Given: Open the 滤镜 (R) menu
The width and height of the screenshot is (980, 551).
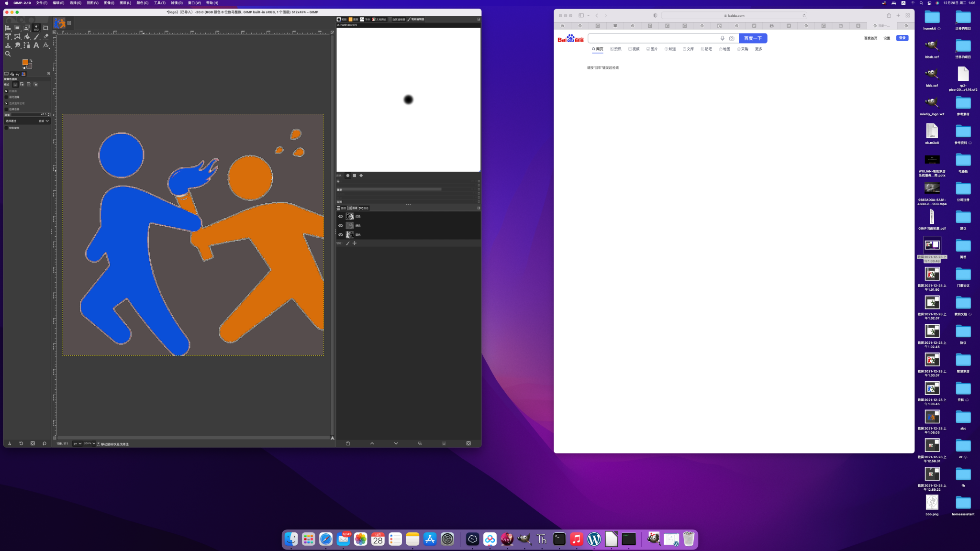Looking at the screenshot, I should (177, 3).
